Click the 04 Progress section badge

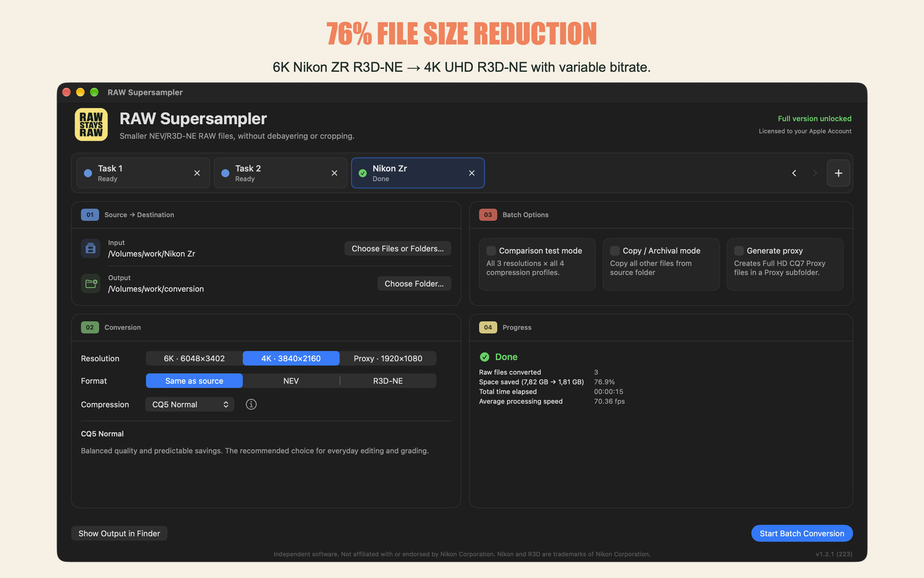488,328
